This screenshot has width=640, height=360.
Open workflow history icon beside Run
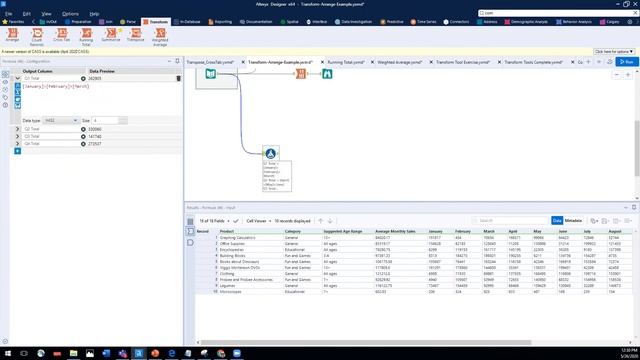[x=609, y=62]
